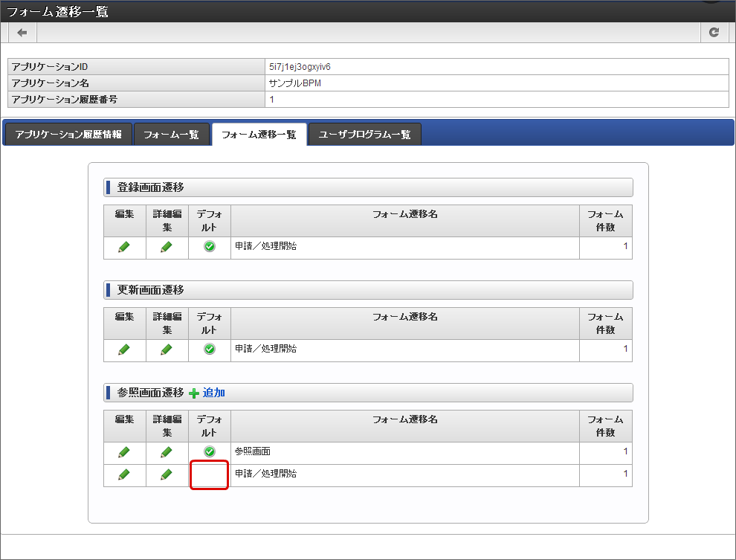Image resolution: width=736 pixels, height=560 pixels.
Task: Open the フォーム一覧 tab
Action: (x=171, y=135)
